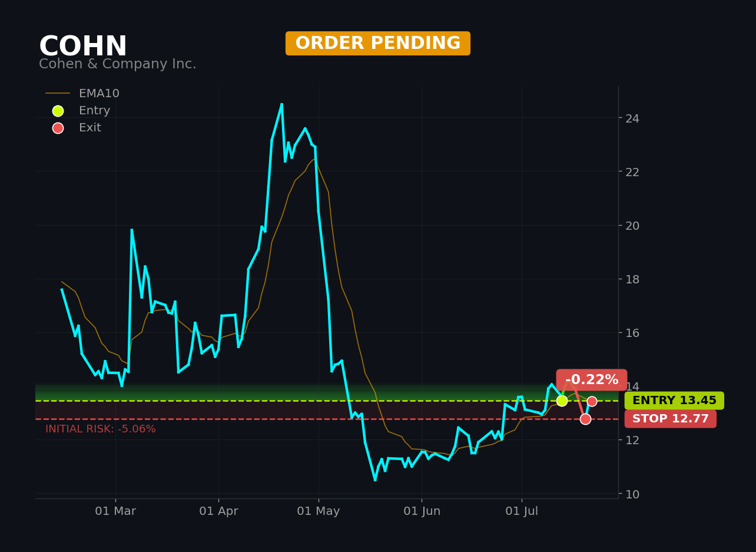Viewport: 756px width, 552px height.
Task: Click the red marker at the price line's end
Action: [x=592, y=401]
